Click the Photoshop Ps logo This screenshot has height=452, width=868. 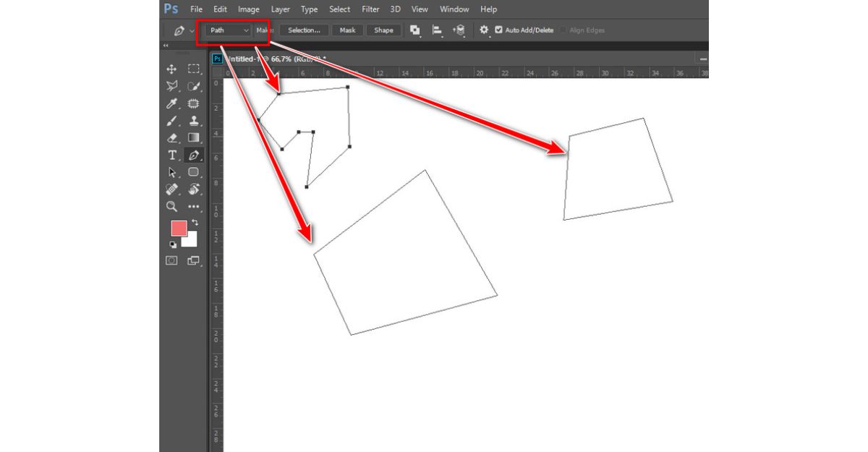(171, 9)
